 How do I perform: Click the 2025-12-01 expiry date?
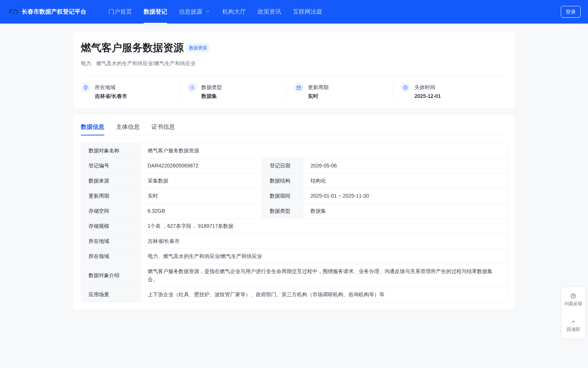tap(428, 96)
